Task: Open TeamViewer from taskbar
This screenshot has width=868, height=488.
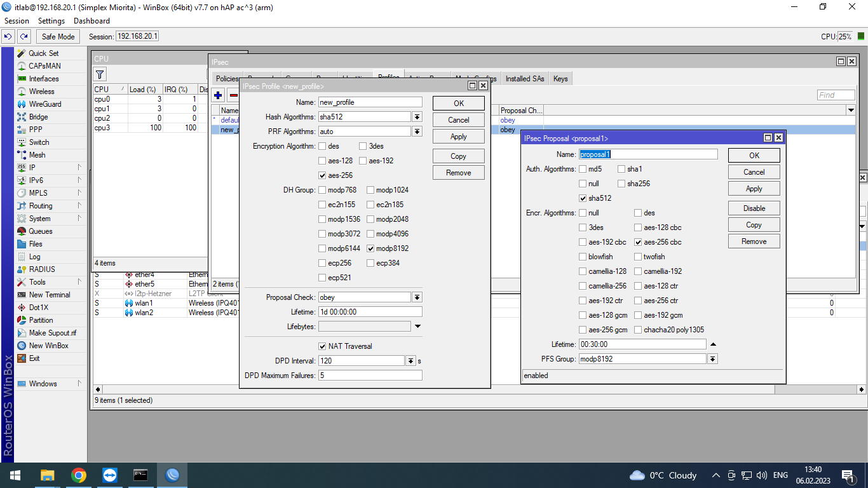Action: [110, 475]
